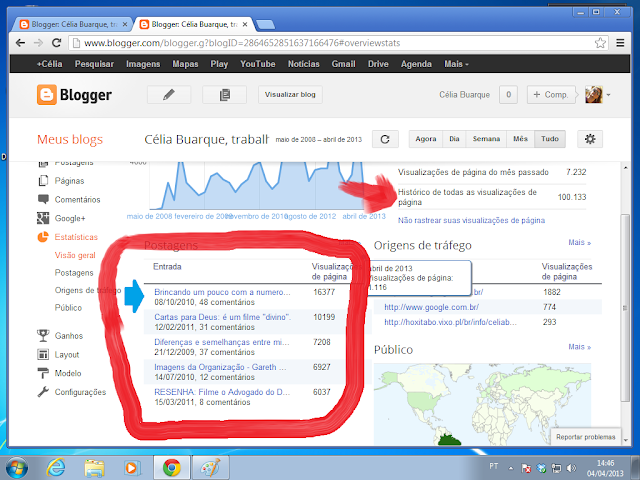Image resolution: width=640 pixels, height=480 pixels.
Task: Show hidden tray icons with the arrow
Action: click(511, 468)
